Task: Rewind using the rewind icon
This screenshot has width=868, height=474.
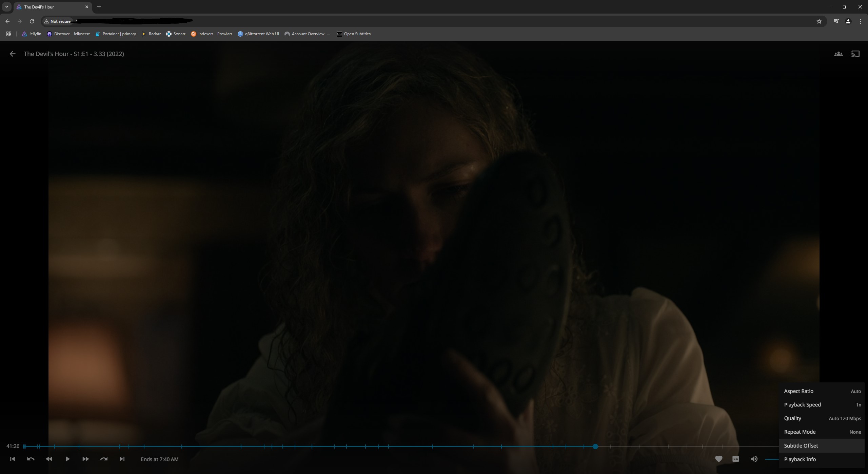Action: point(49,459)
